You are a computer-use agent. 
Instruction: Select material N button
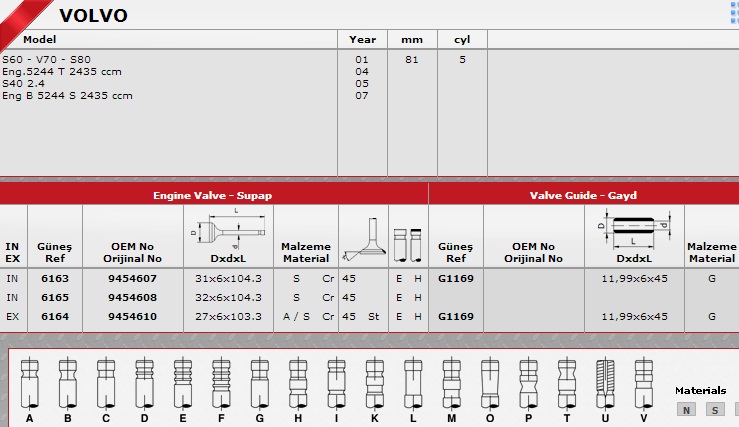pos(686,409)
